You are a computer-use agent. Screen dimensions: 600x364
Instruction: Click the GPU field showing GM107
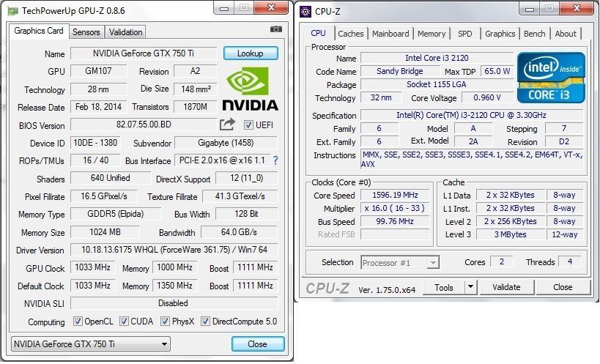[x=98, y=71]
